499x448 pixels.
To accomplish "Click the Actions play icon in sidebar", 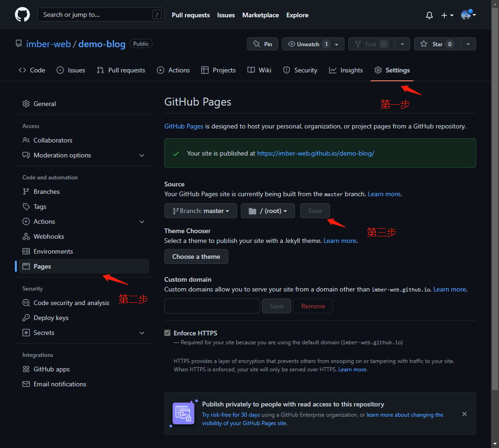I will [x=26, y=221].
